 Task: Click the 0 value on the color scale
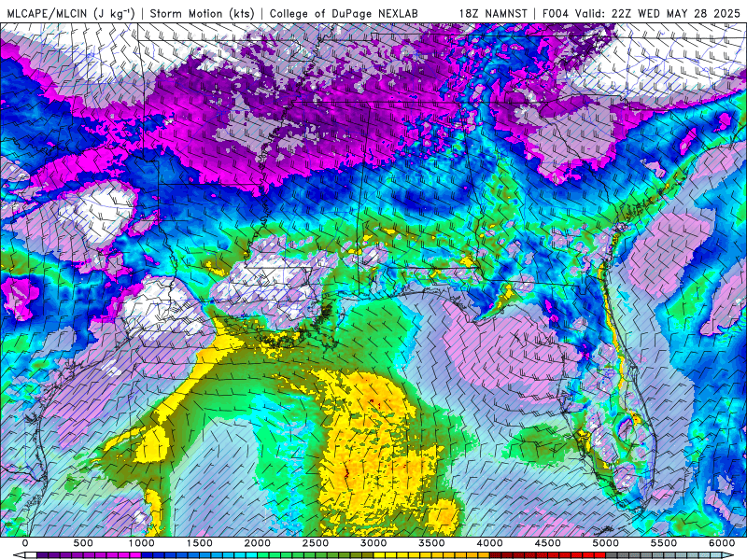25,543
